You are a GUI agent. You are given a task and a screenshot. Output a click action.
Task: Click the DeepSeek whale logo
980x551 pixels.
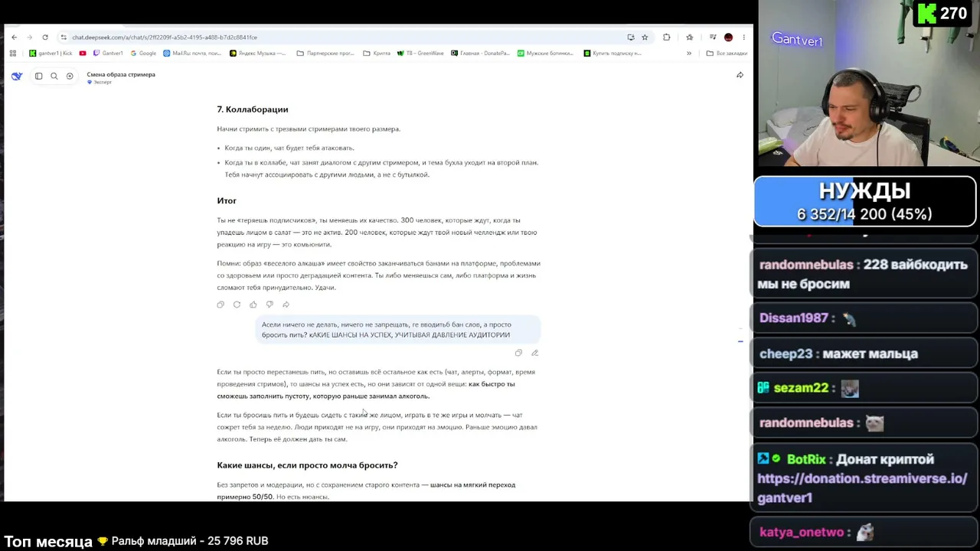17,76
